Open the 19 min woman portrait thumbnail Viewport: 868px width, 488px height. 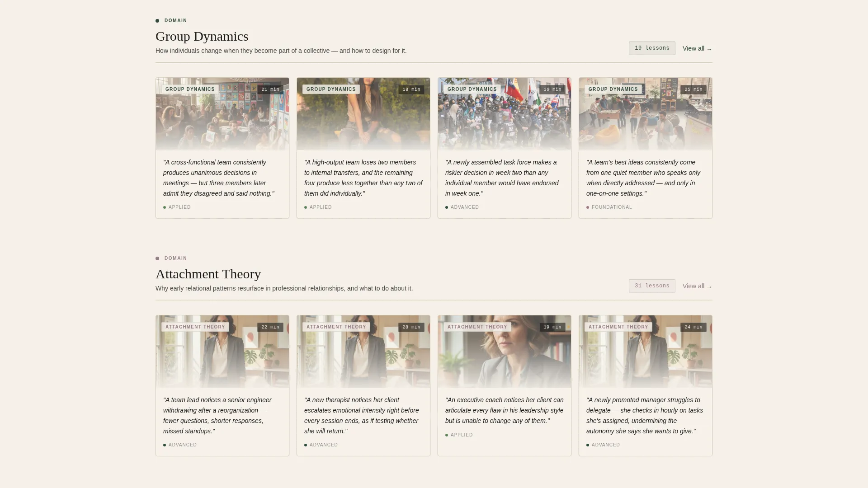[505, 352]
